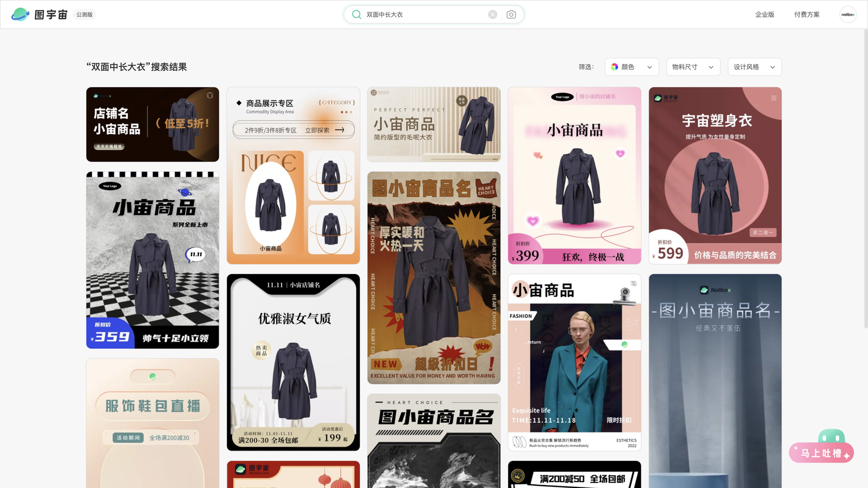Open the 企业版 menu item
Screen dimensions: 868x488
[764, 14]
